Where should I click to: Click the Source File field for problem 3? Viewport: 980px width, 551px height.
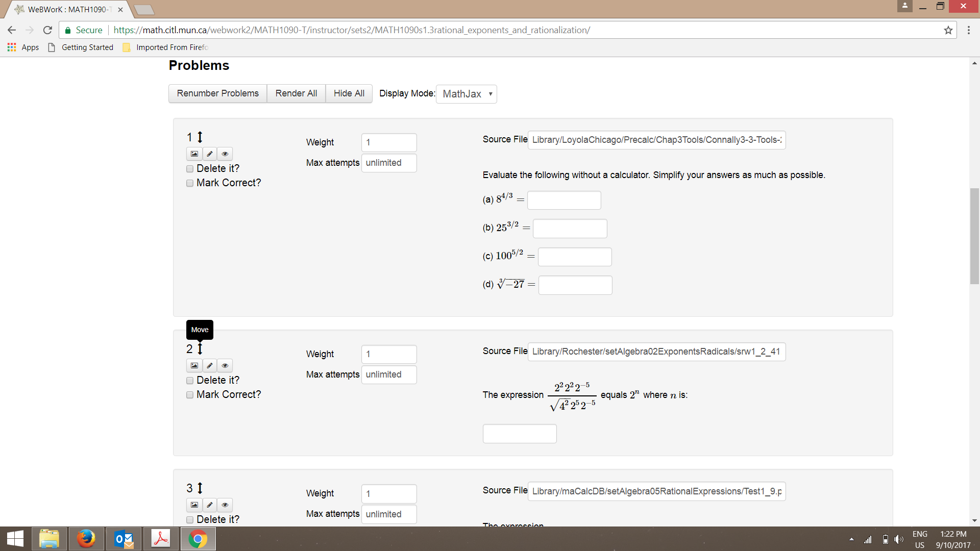click(656, 491)
